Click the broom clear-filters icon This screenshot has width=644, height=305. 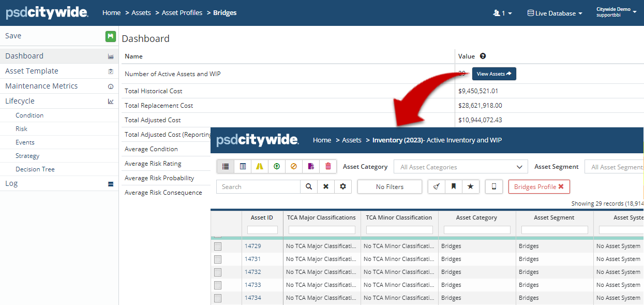[437, 187]
